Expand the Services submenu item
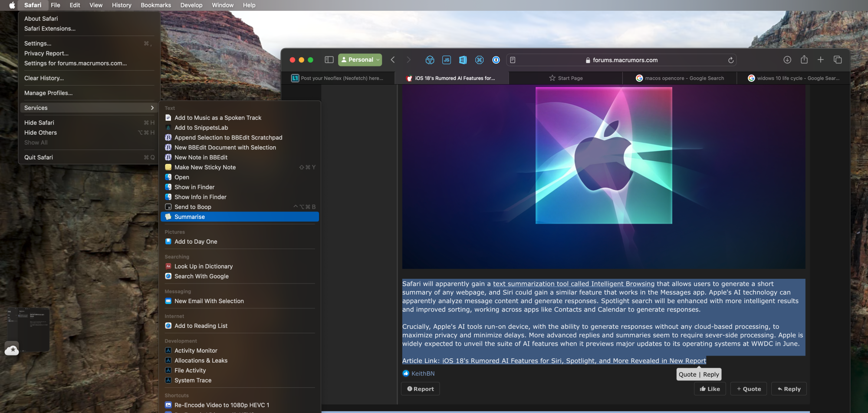The height and width of the screenshot is (413, 868). [x=89, y=108]
